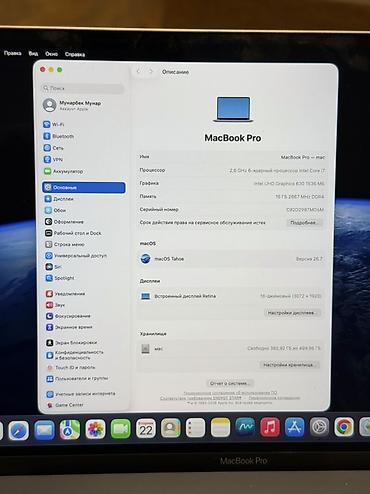This screenshot has width=370, height=494.
Task: Select Аккумулятор in the sidebar
Action: pos(63,171)
